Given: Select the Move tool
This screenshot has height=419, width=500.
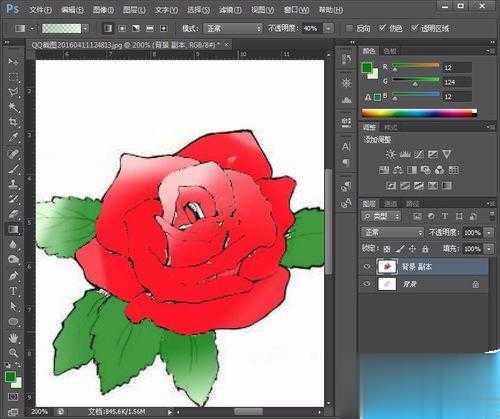Looking at the screenshot, I should 13,61.
